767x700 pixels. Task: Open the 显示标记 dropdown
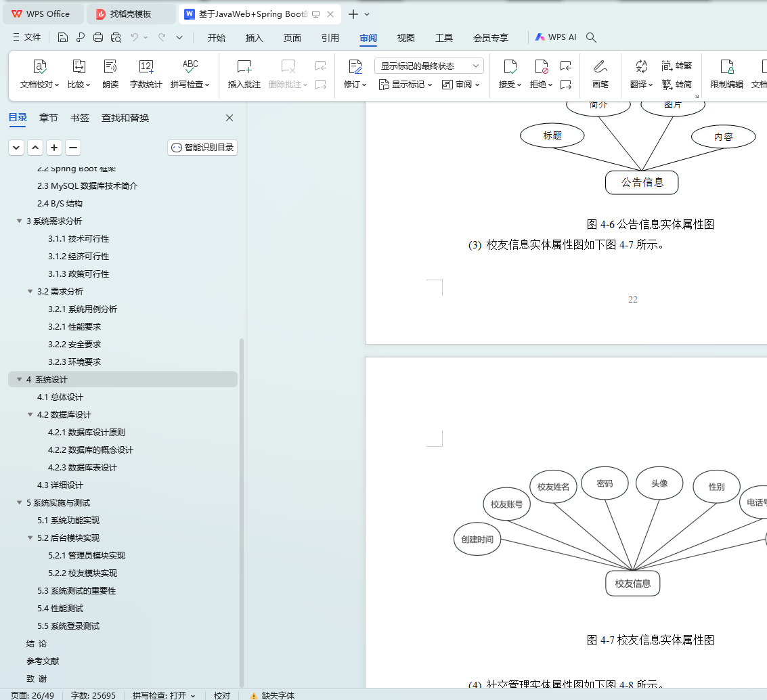(406, 85)
